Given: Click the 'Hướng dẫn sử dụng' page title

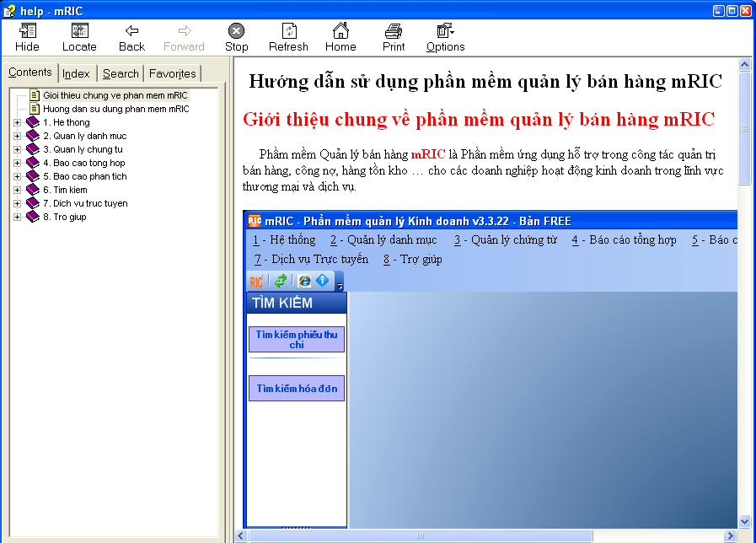Looking at the screenshot, I should 485,82.
